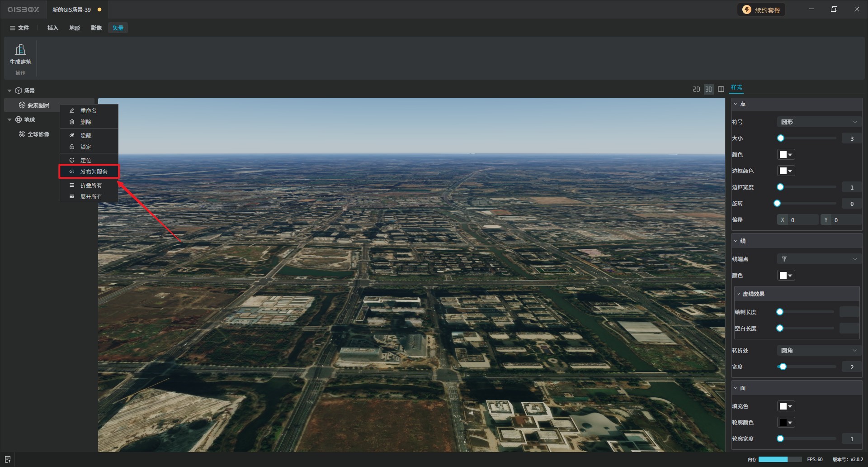Click the delete (删除) trash icon

point(72,122)
